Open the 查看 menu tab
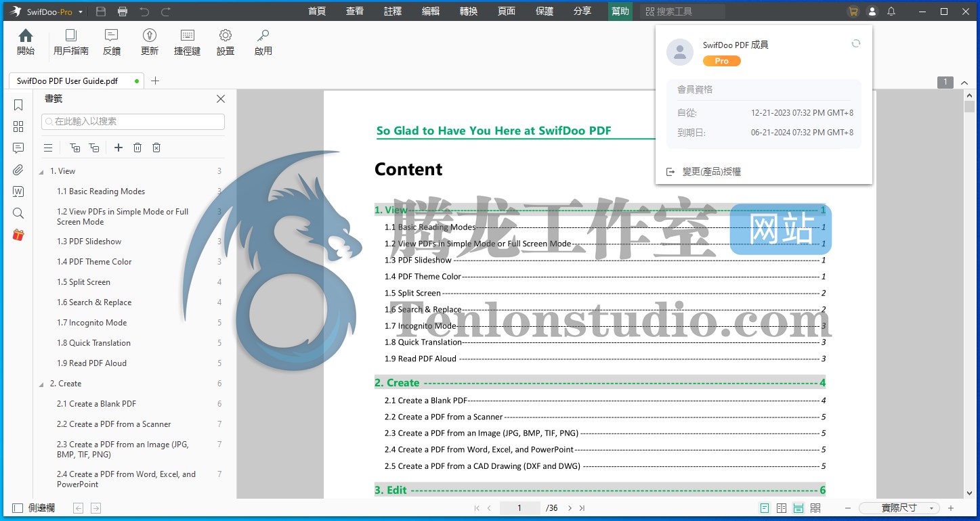The image size is (980, 521). [354, 12]
